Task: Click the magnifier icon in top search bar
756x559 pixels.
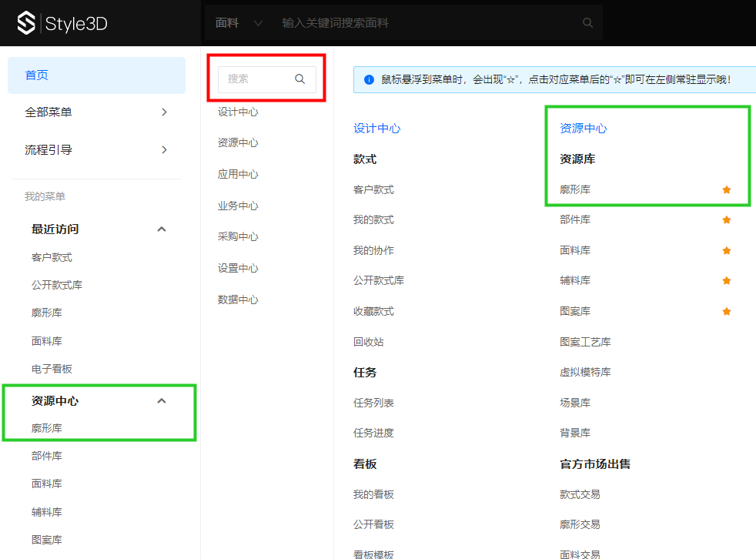Action: [587, 23]
